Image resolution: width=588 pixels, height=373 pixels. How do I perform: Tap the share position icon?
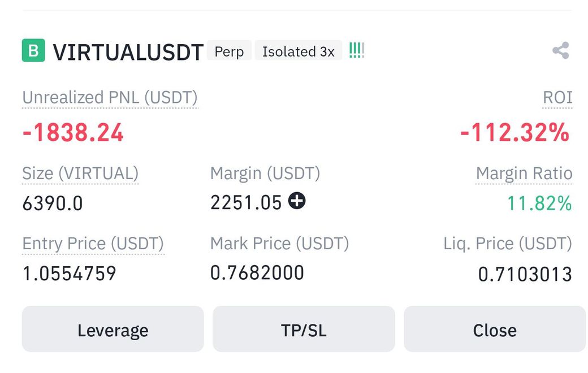point(560,51)
